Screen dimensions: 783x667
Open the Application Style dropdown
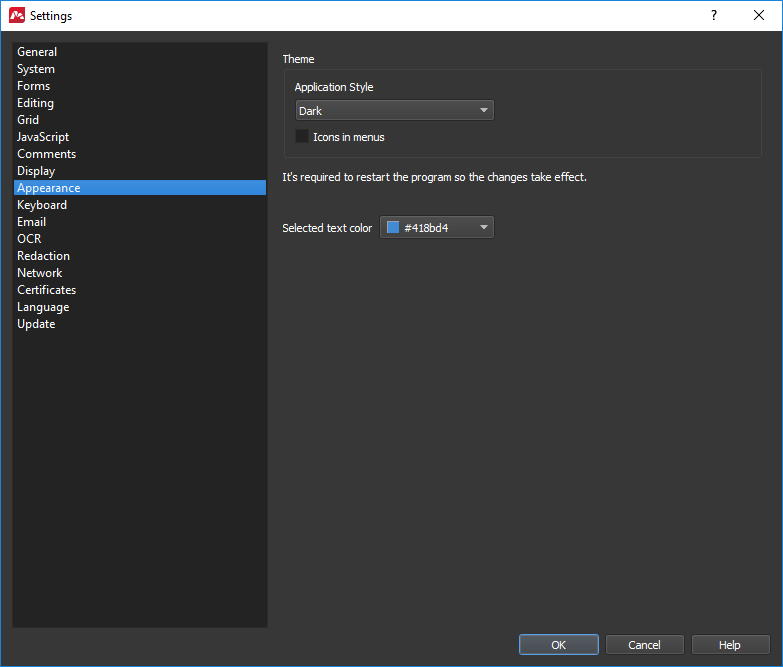coord(394,110)
